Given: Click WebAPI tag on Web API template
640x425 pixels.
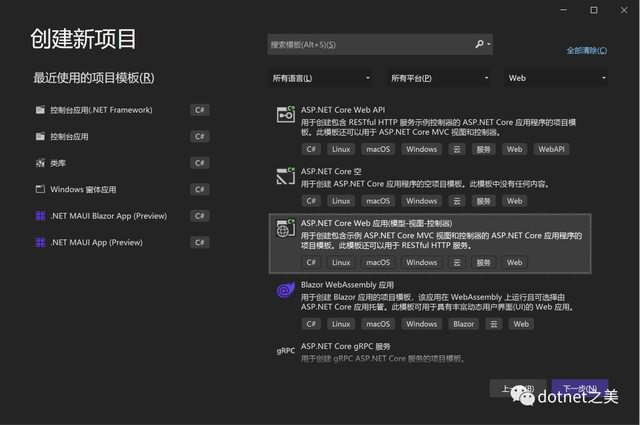Looking at the screenshot, I should [x=551, y=149].
